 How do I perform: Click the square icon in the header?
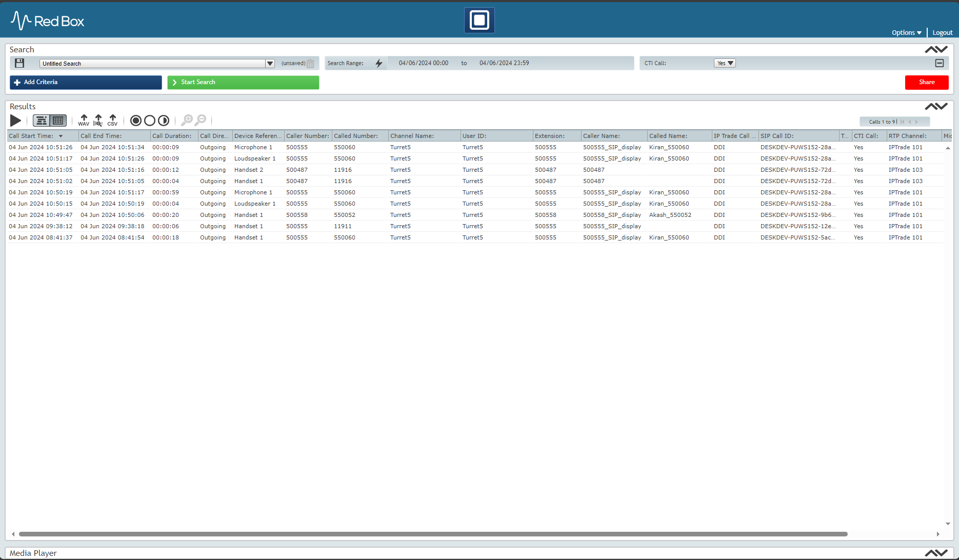pyautogui.click(x=479, y=20)
